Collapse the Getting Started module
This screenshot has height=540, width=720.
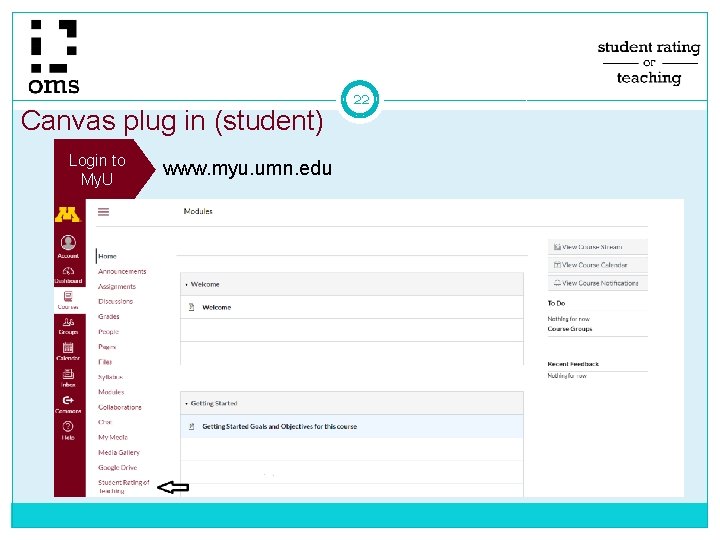point(186,404)
